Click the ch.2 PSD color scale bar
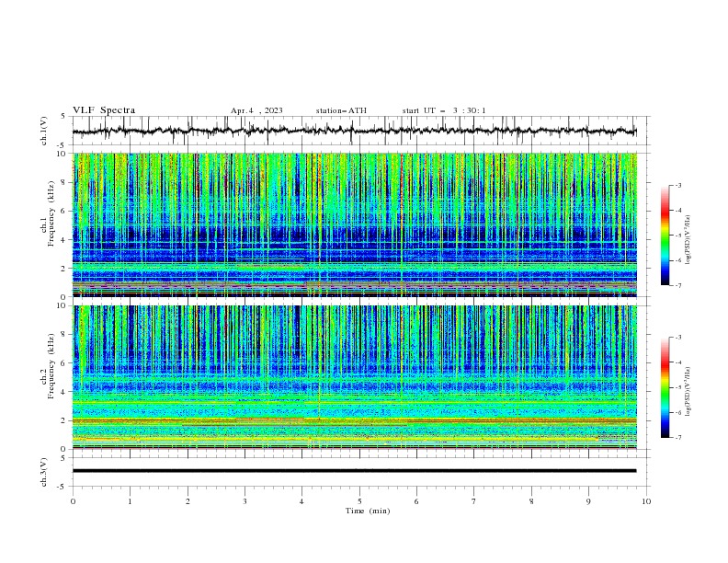728x563 pixels. [x=665, y=387]
